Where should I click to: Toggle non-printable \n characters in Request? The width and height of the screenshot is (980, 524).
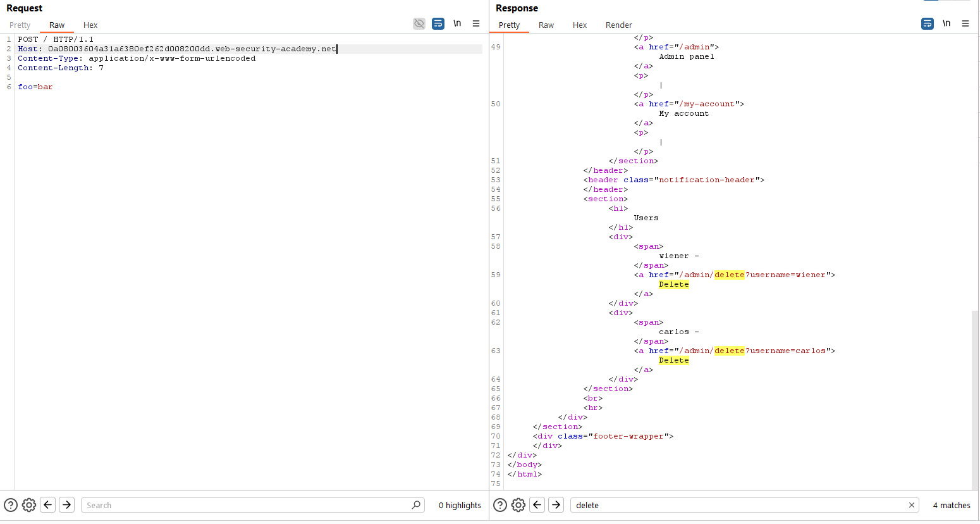[457, 24]
